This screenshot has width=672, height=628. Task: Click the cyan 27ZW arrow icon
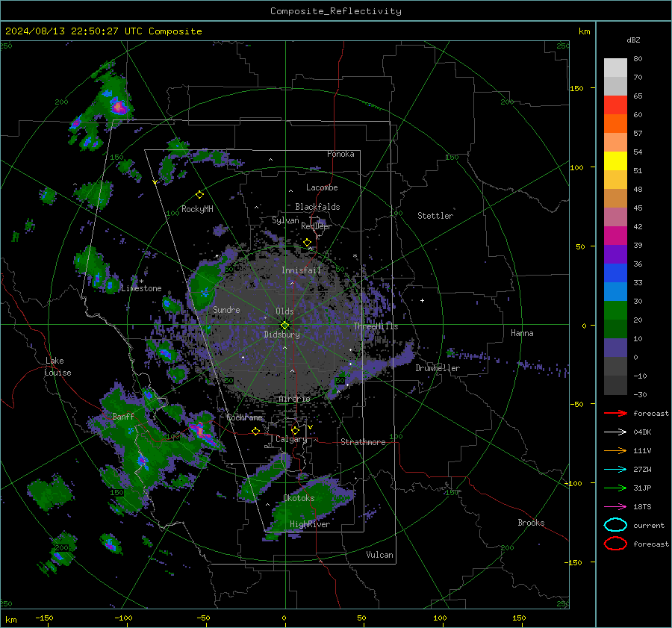(615, 470)
